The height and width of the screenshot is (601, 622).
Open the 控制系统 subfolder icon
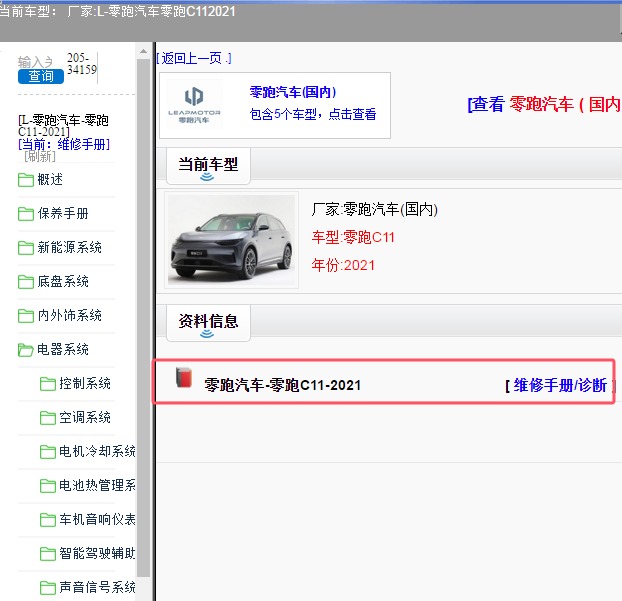pyautogui.click(x=48, y=384)
